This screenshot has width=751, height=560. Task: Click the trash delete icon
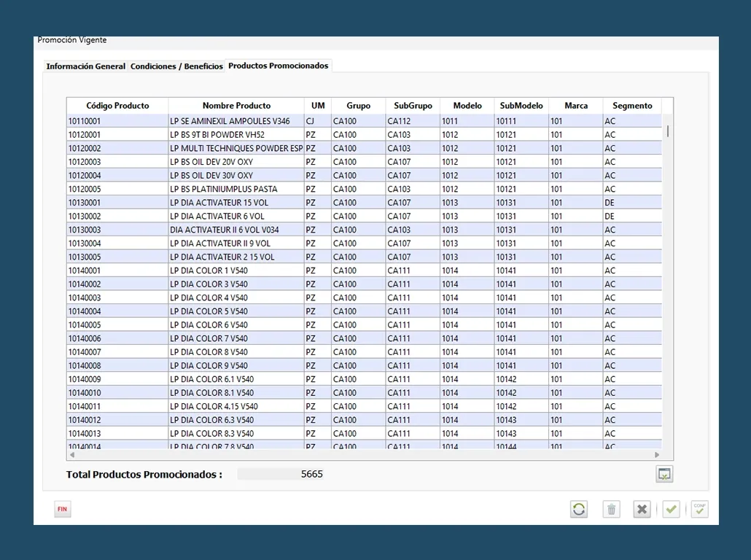[612, 509]
